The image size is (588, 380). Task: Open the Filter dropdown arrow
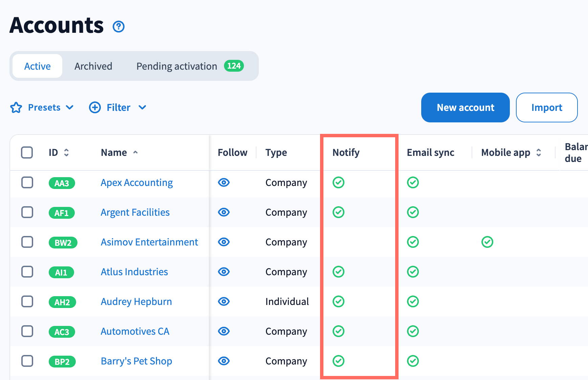[x=142, y=108]
